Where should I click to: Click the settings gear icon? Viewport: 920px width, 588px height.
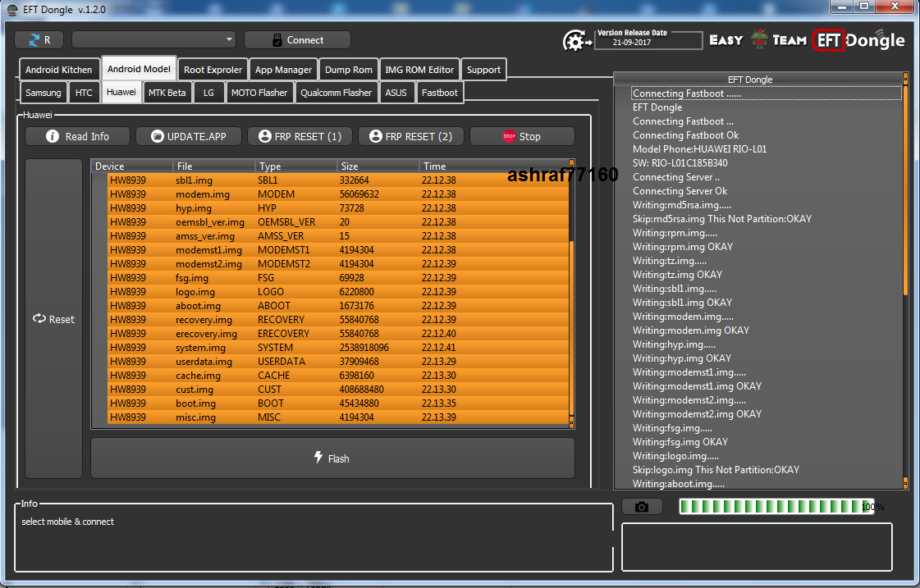coord(577,41)
